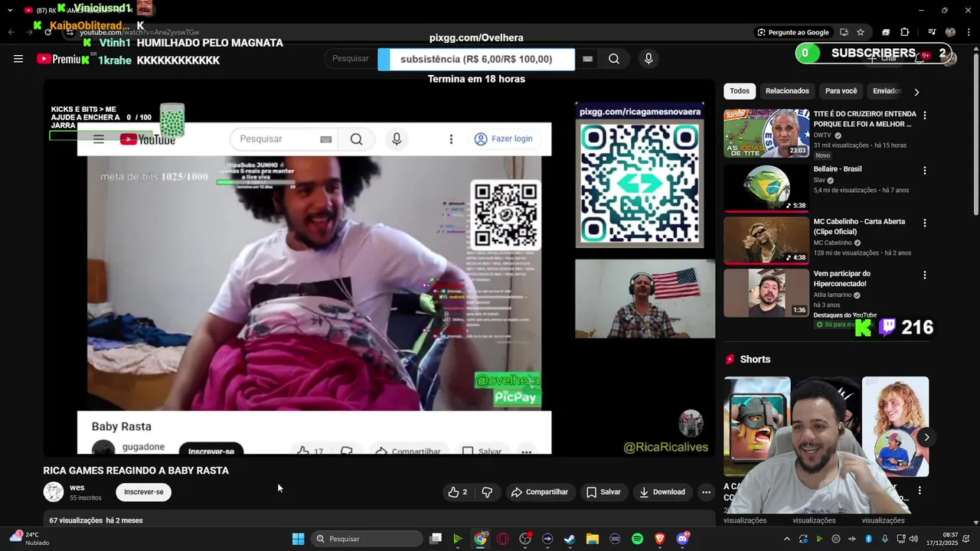Open the Bluetooth tray icon
This screenshot has width=980, height=551.
tap(868, 539)
